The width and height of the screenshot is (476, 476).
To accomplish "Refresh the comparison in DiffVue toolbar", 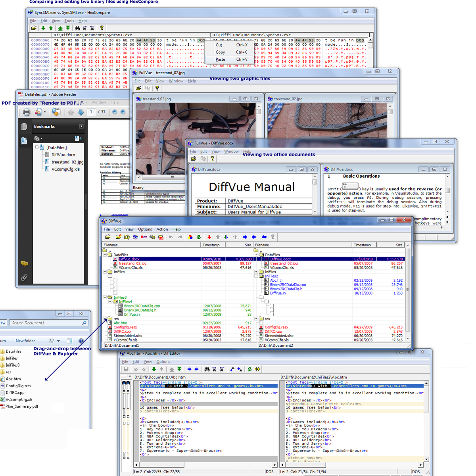I will [199, 237].
